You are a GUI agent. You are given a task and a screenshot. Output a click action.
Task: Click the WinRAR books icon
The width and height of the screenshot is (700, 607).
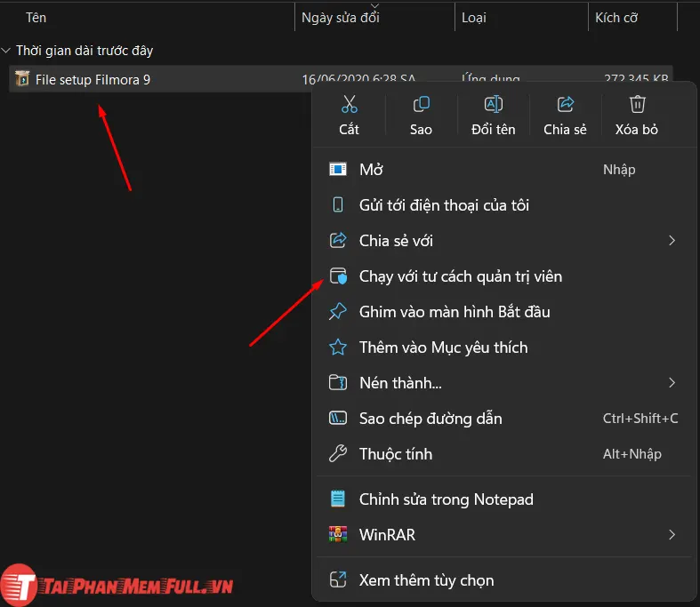(x=338, y=534)
